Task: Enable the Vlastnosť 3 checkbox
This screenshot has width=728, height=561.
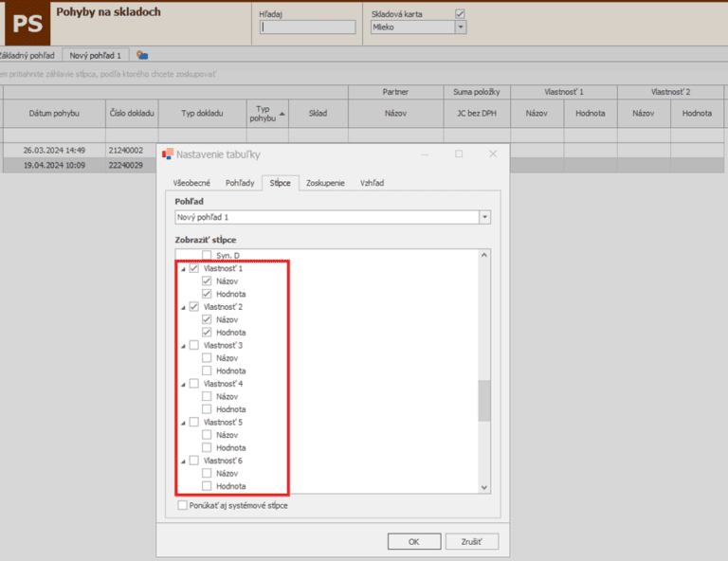Action: [x=194, y=346]
